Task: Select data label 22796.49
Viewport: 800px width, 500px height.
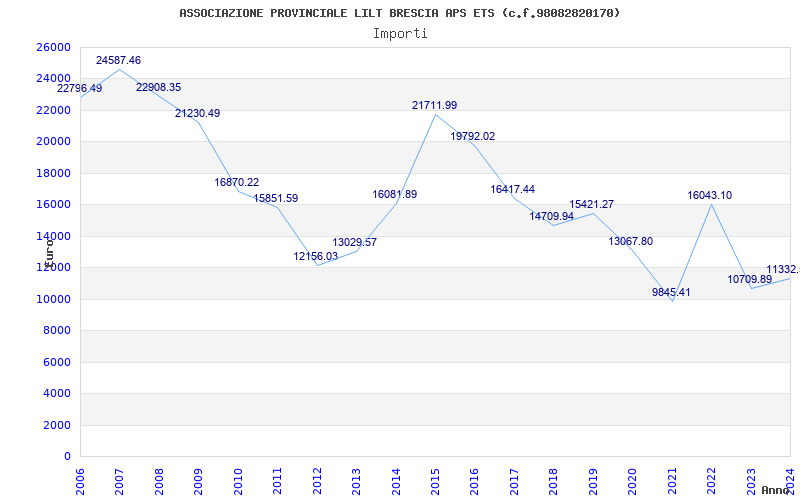Action: pos(79,88)
